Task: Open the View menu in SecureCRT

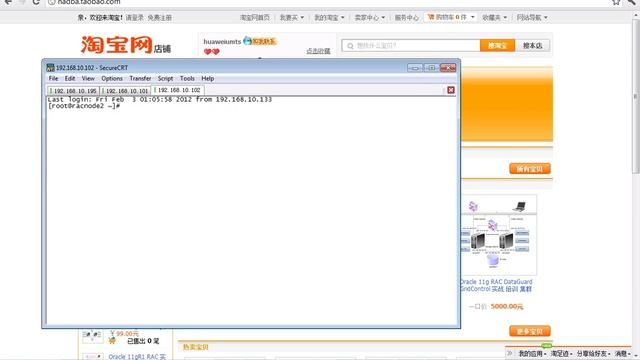Action: pyautogui.click(x=88, y=78)
